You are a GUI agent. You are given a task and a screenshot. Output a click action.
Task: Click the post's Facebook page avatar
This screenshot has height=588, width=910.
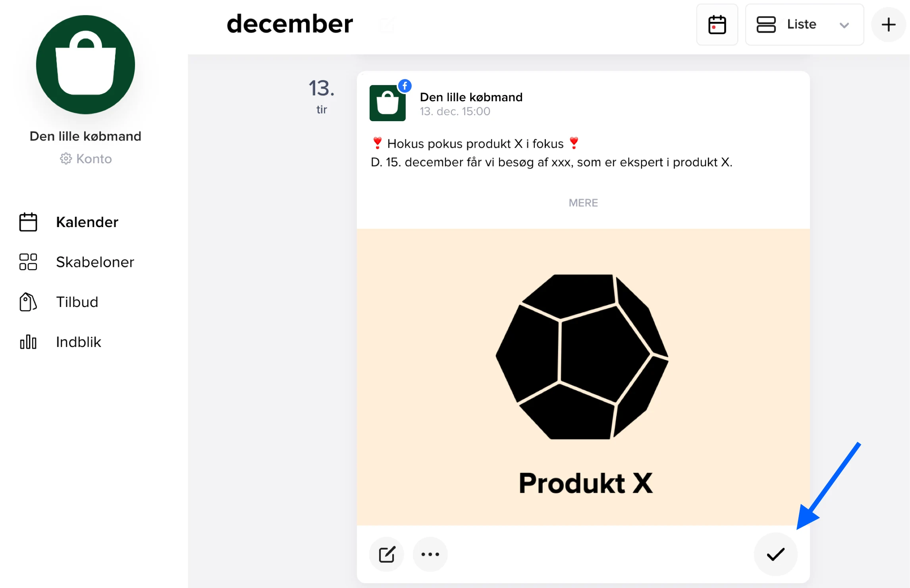388,103
